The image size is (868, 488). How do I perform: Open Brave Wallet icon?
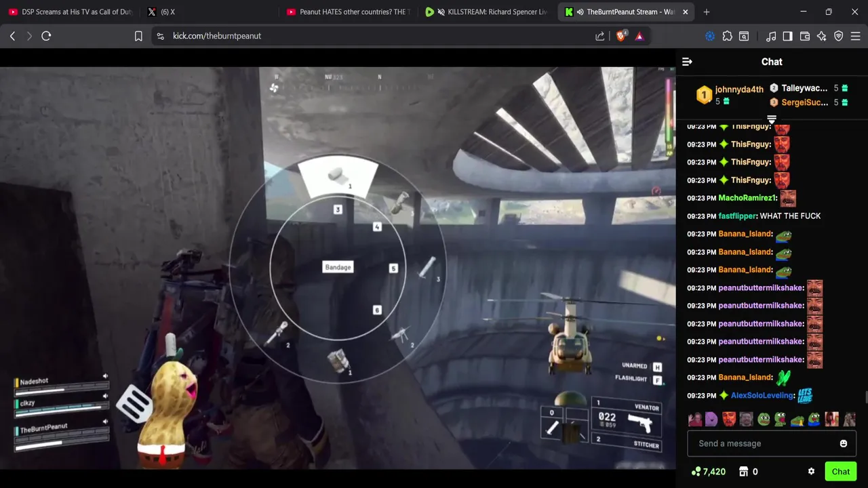point(805,36)
